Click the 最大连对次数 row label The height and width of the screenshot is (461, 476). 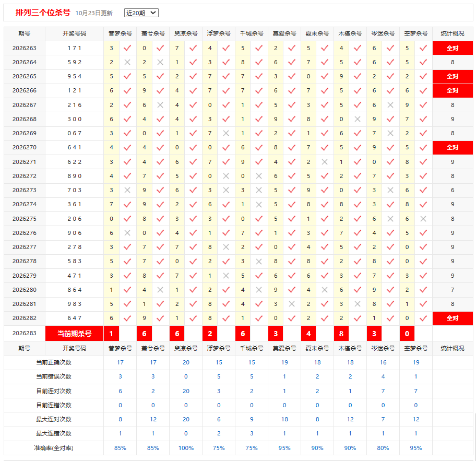pyautogui.click(x=54, y=419)
